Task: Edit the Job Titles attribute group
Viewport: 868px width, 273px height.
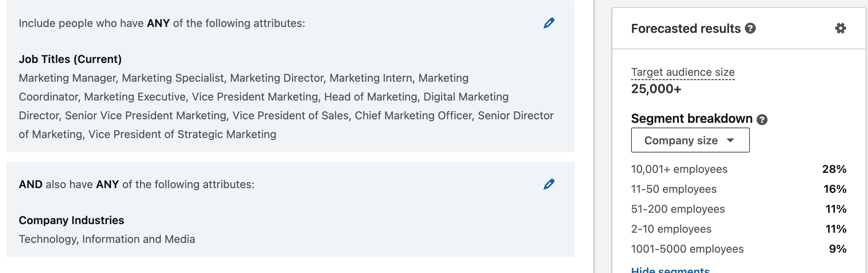Action: click(549, 23)
